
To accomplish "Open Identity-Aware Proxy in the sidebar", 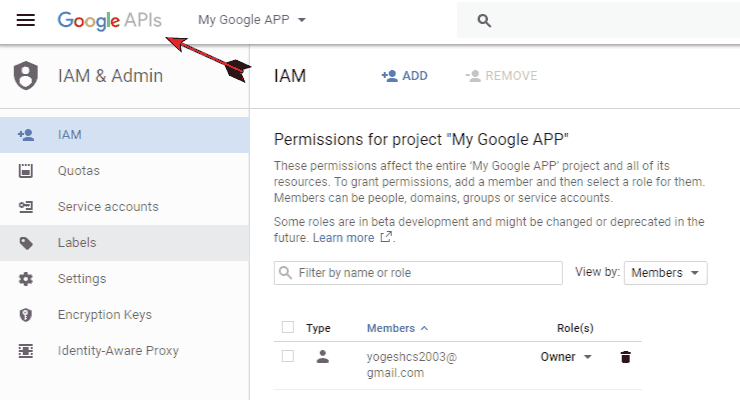I will [x=125, y=351].
